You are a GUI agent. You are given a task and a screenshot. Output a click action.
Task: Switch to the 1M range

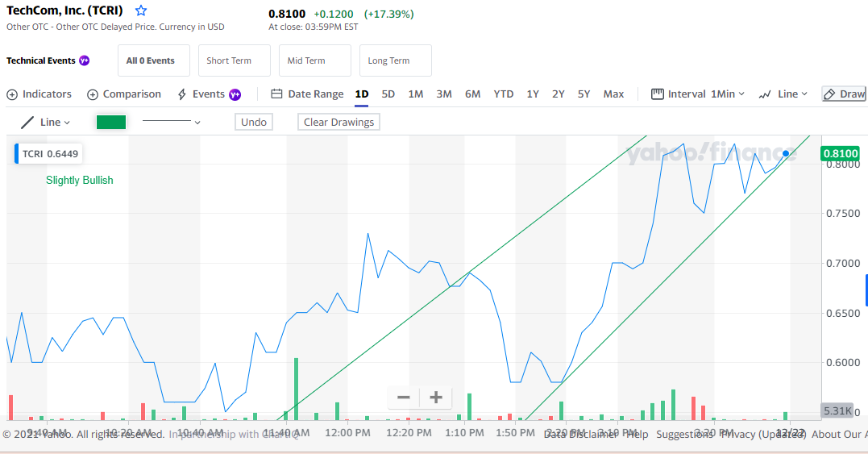point(416,94)
